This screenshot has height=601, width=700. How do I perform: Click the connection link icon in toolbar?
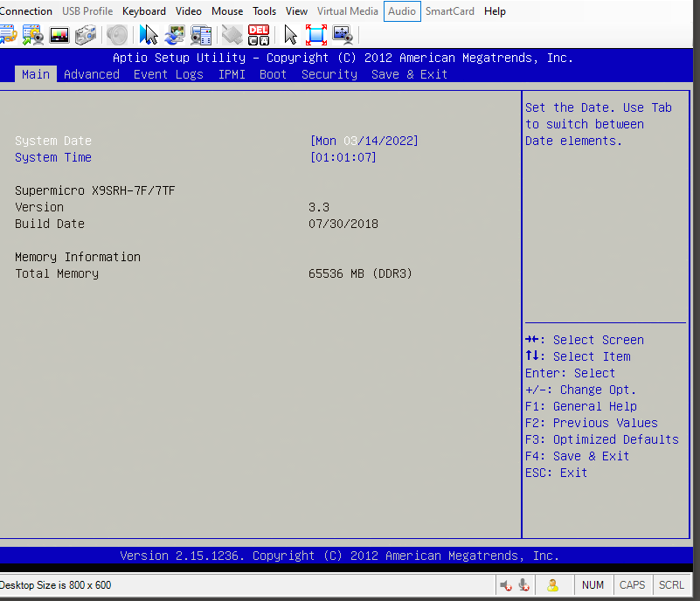point(8,35)
